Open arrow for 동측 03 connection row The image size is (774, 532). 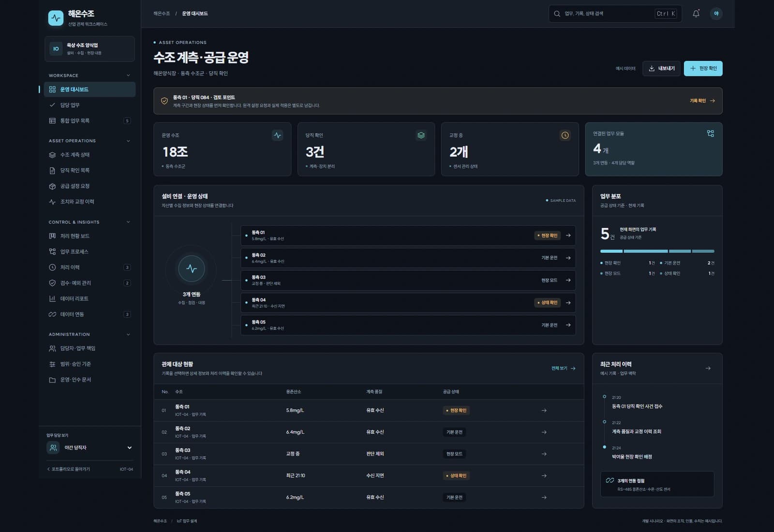(568, 280)
